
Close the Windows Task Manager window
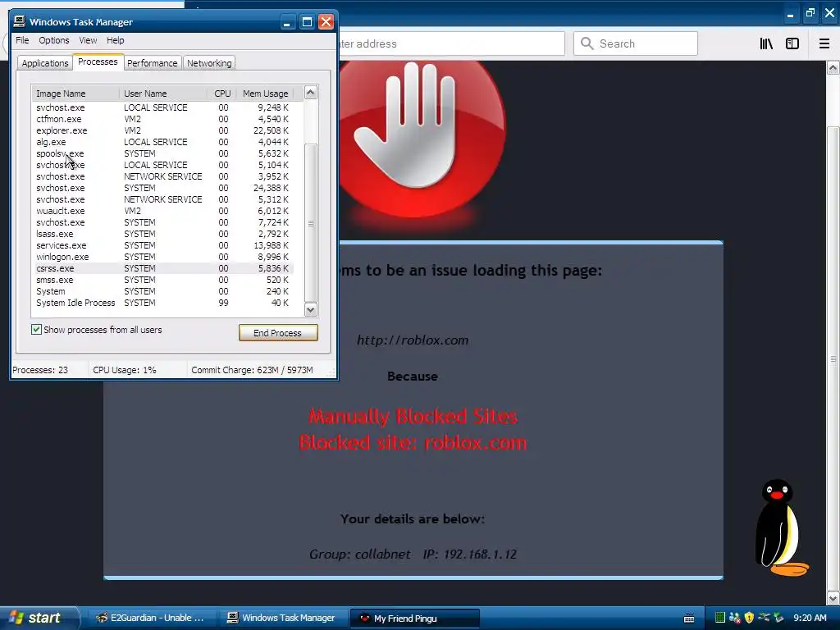[x=326, y=22]
